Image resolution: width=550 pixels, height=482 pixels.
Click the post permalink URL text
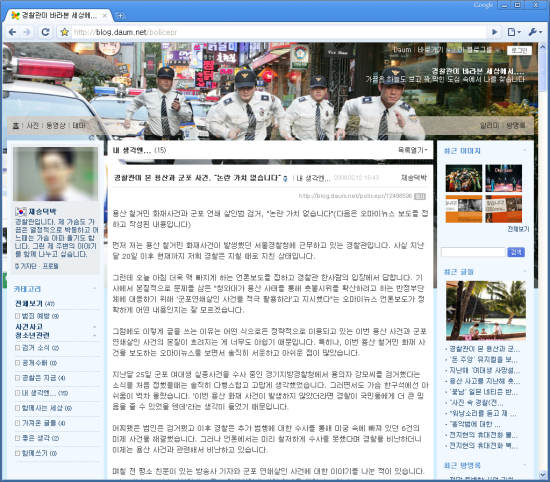coord(355,196)
